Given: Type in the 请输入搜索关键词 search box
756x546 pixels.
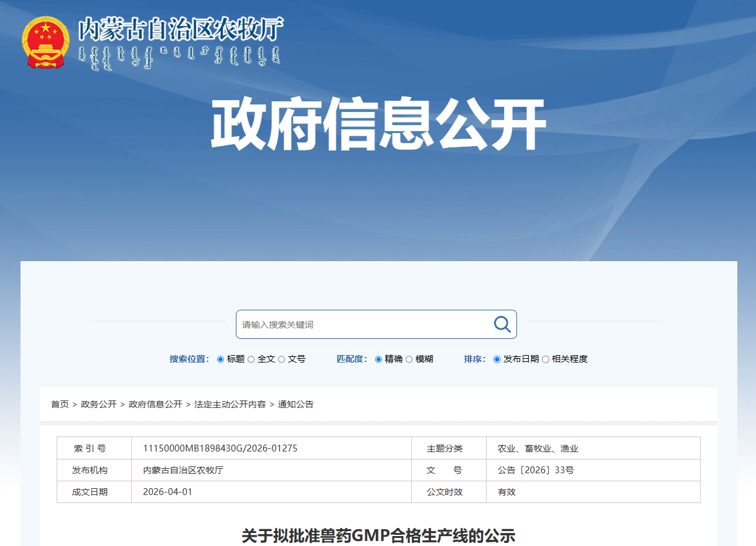Looking at the screenshot, I should [364, 325].
